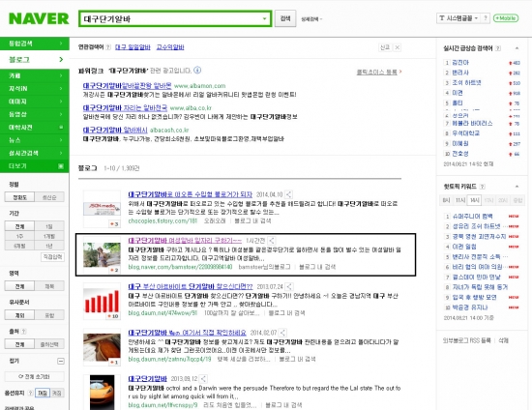Open the orange sports car result thumbnail
Viewport: 532px width, 410px height.
(102, 393)
